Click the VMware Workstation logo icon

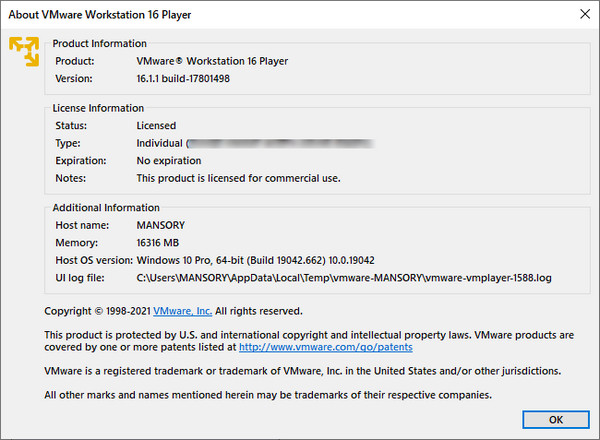pyautogui.click(x=23, y=52)
